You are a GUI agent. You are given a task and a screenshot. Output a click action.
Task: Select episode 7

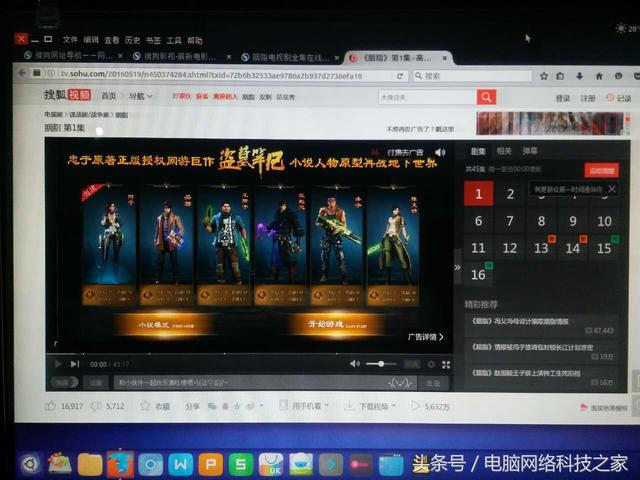[x=510, y=221]
